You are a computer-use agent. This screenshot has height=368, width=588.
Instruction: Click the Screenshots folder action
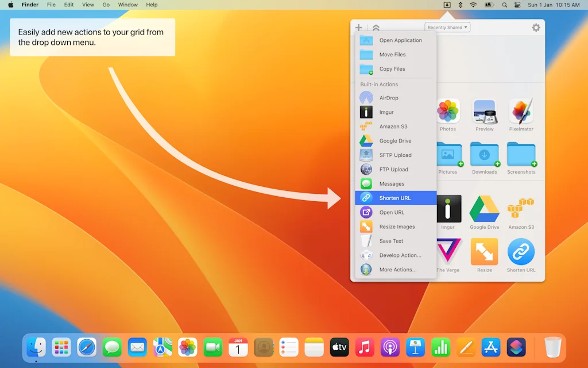click(x=521, y=155)
